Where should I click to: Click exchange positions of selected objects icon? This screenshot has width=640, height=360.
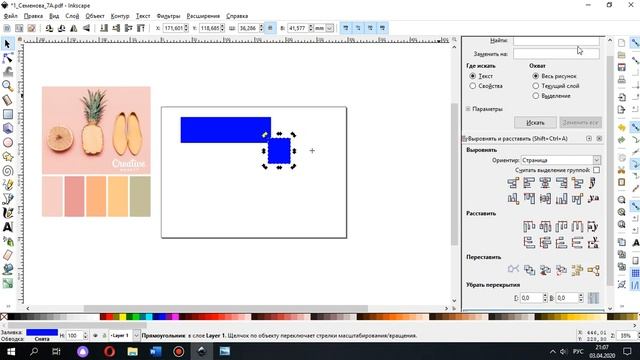pos(529,270)
